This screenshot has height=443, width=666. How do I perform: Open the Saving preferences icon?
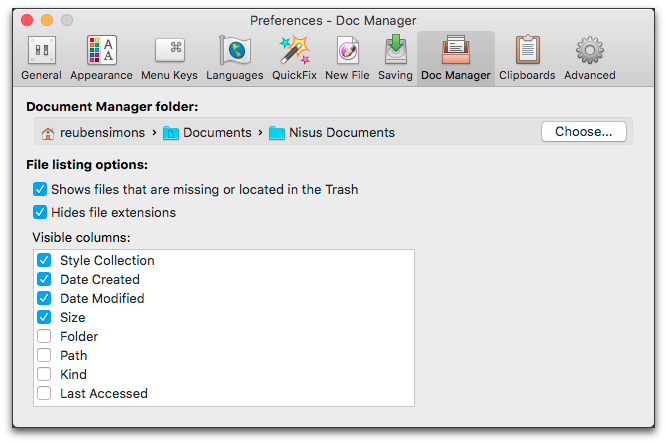[395, 50]
